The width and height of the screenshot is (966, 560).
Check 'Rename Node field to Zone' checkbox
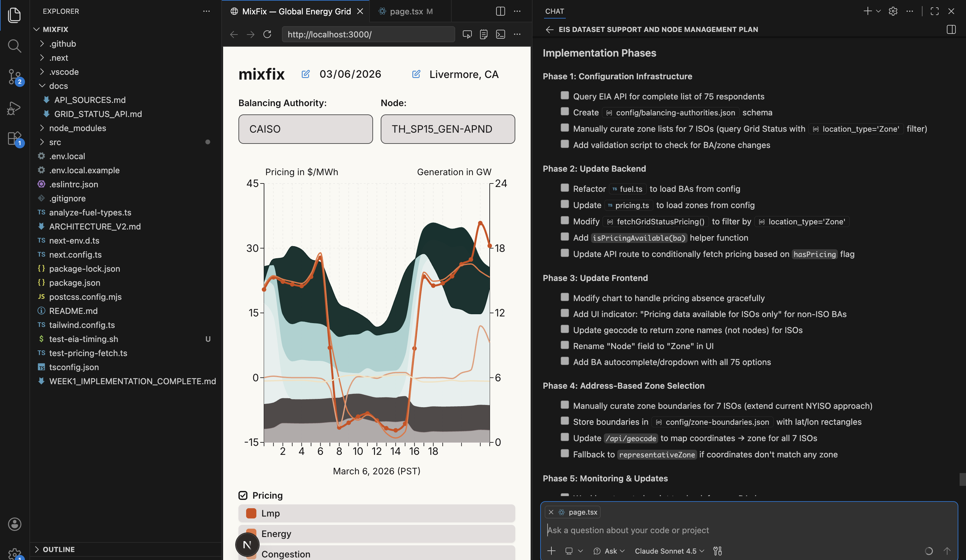(x=564, y=345)
